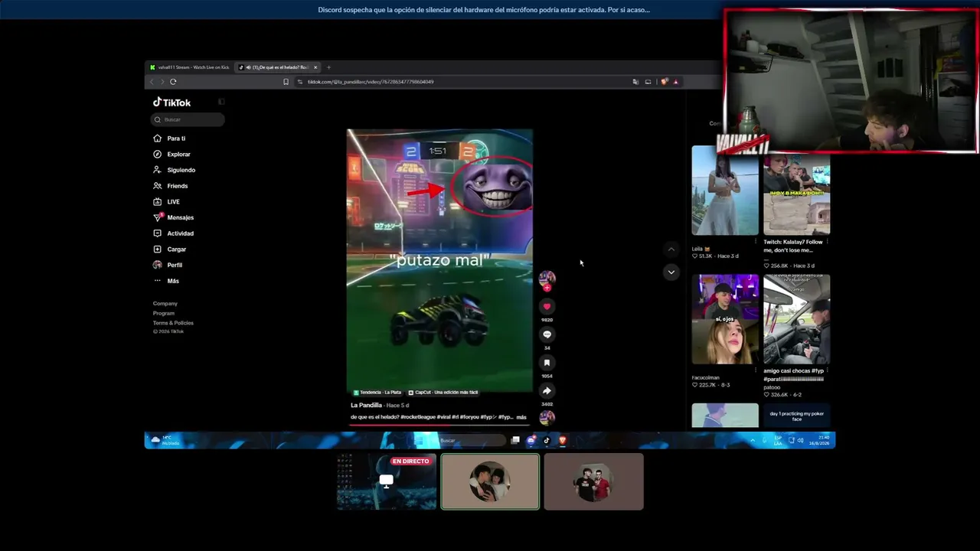Open the taskbar weather widget
The width and height of the screenshot is (980, 551).
[x=166, y=440]
